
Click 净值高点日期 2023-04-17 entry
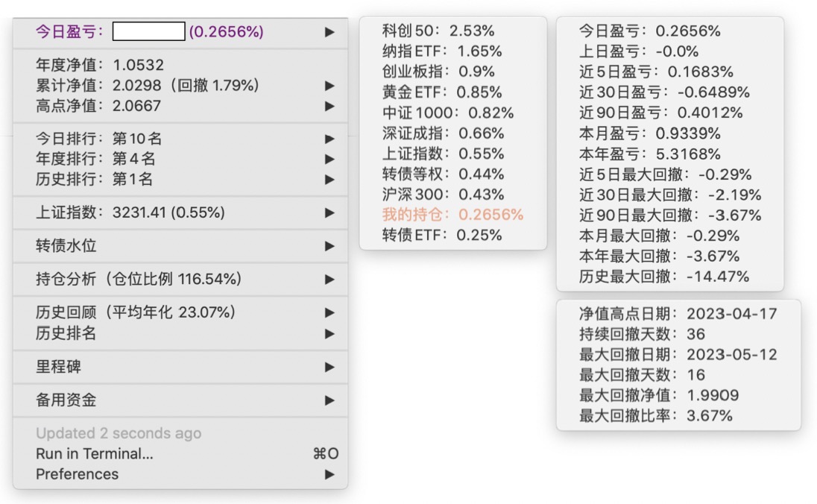coord(678,314)
